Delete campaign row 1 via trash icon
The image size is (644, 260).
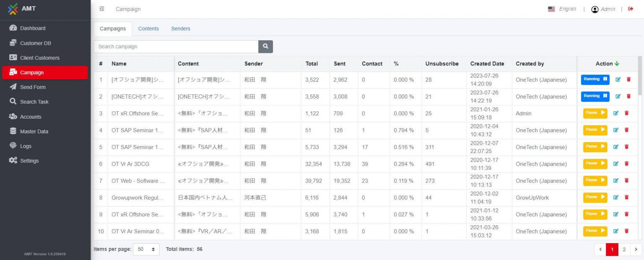coord(628,79)
